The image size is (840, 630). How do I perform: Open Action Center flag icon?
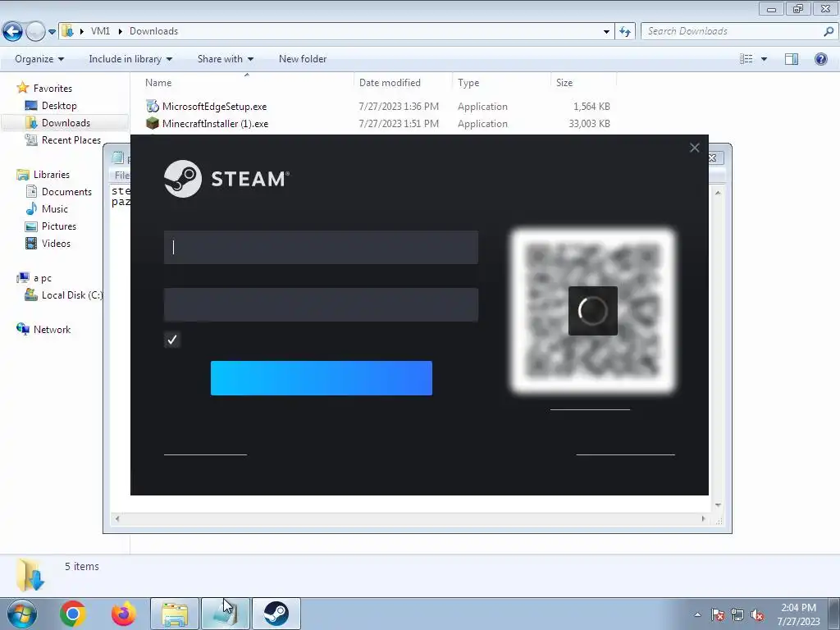(718, 614)
